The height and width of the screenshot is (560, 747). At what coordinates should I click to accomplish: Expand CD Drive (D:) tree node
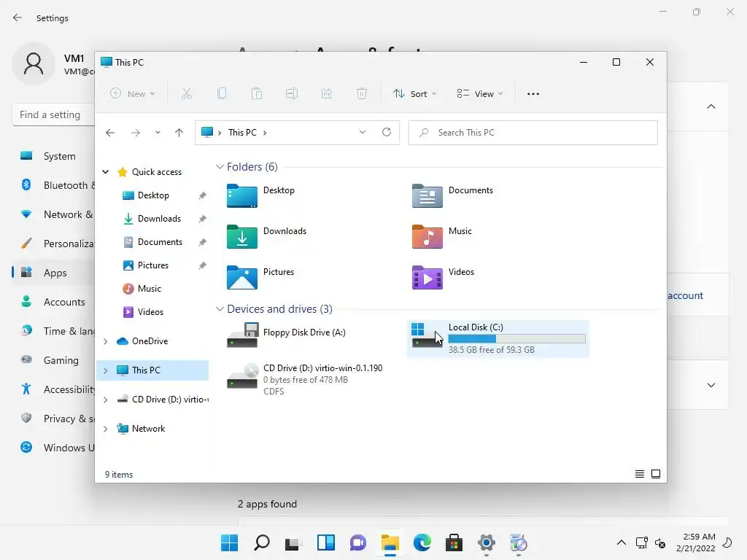[x=106, y=400]
